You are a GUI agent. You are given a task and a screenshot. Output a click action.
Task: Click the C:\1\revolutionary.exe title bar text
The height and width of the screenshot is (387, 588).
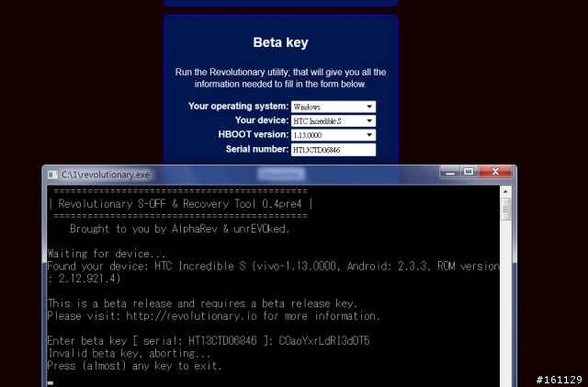[x=106, y=175]
